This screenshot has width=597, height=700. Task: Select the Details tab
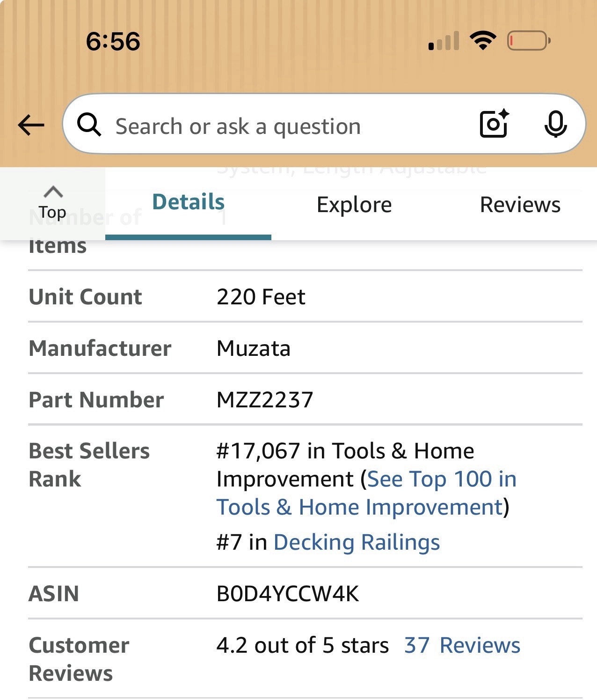(188, 202)
